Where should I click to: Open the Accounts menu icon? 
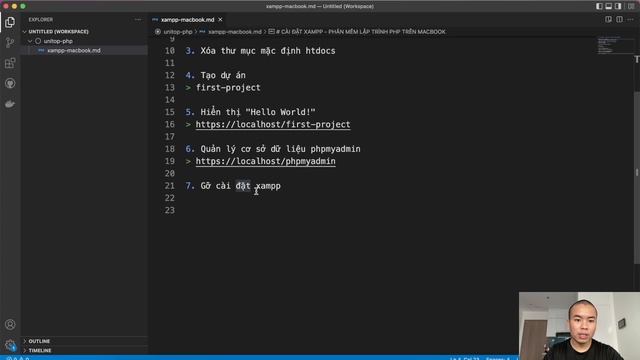coord(10,324)
